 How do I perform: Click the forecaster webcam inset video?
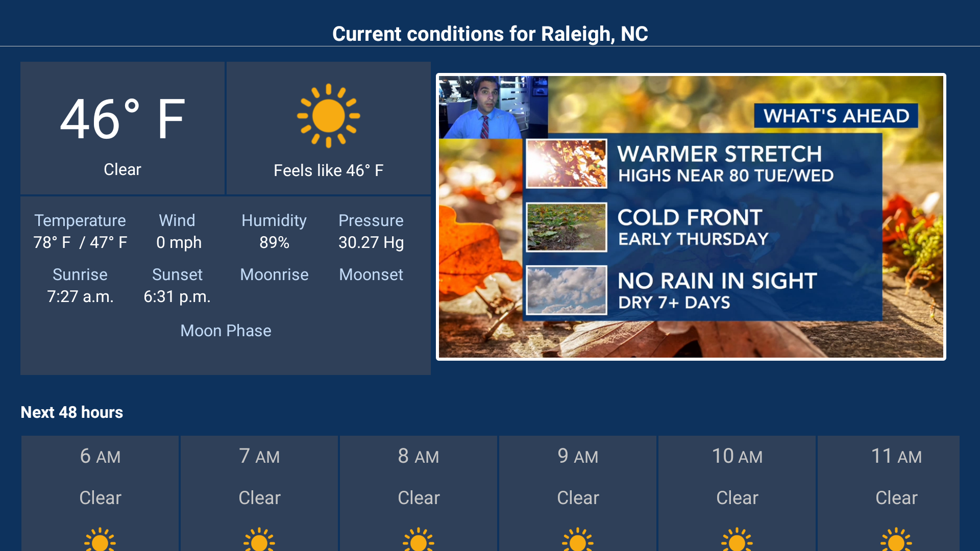pos(492,106)
